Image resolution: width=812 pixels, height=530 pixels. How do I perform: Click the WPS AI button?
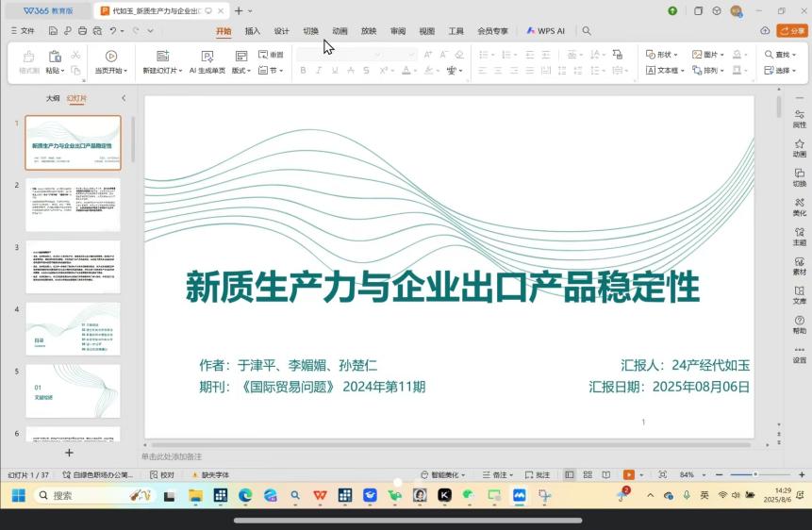coord(545,31)
